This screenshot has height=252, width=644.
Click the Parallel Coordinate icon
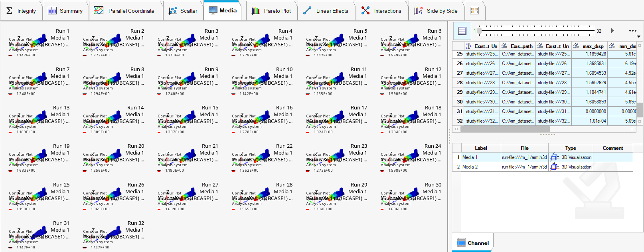pyautogui.click(x=99, y=10)
